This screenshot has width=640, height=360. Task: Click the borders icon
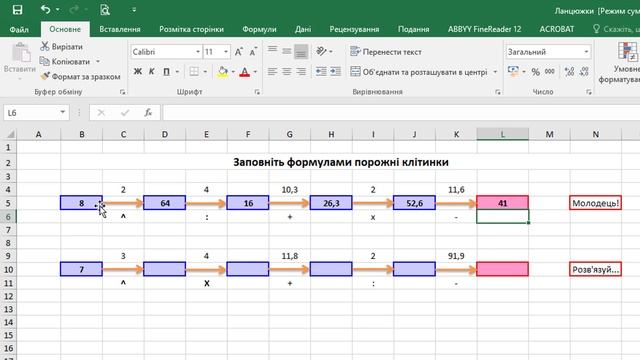pos(194,71)
